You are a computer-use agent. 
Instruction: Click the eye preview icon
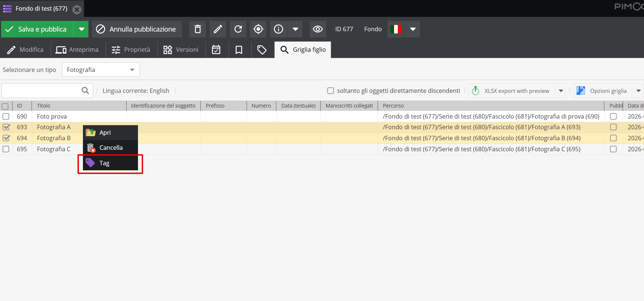[318, 29]
